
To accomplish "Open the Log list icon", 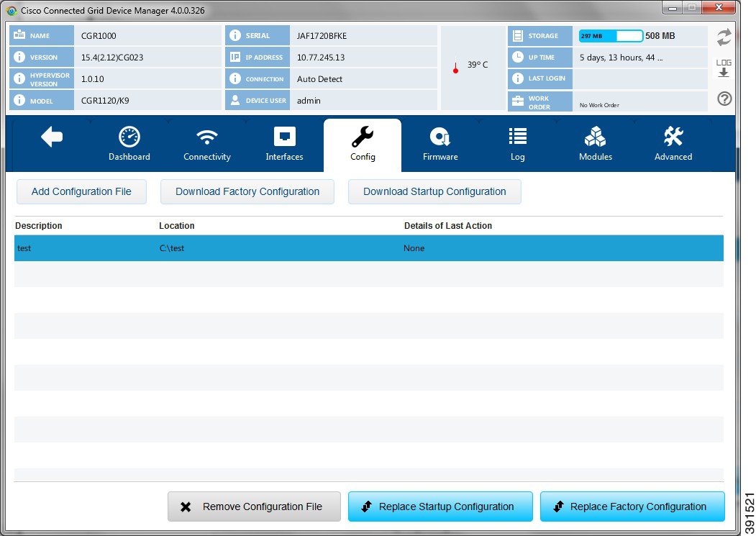I will (517, 137).
